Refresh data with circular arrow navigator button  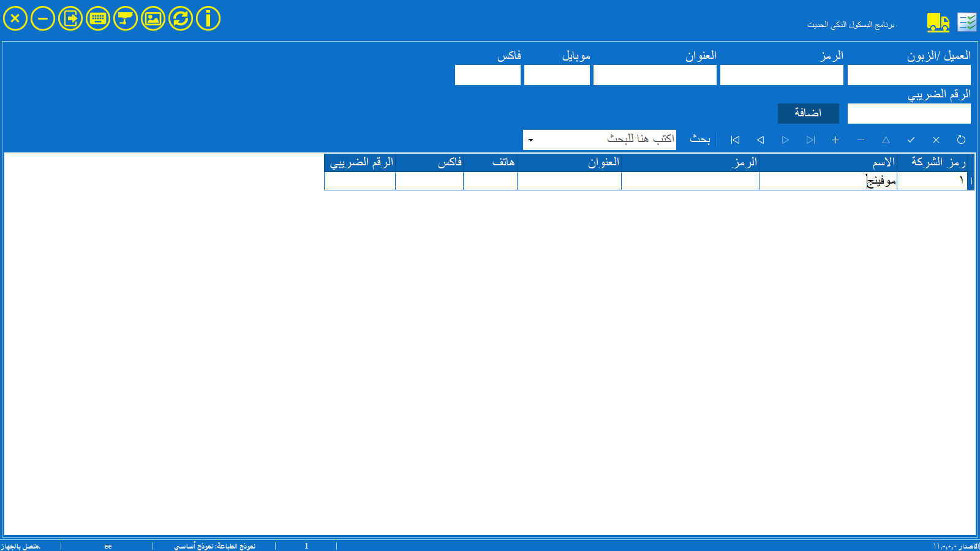tap(961, 140)
